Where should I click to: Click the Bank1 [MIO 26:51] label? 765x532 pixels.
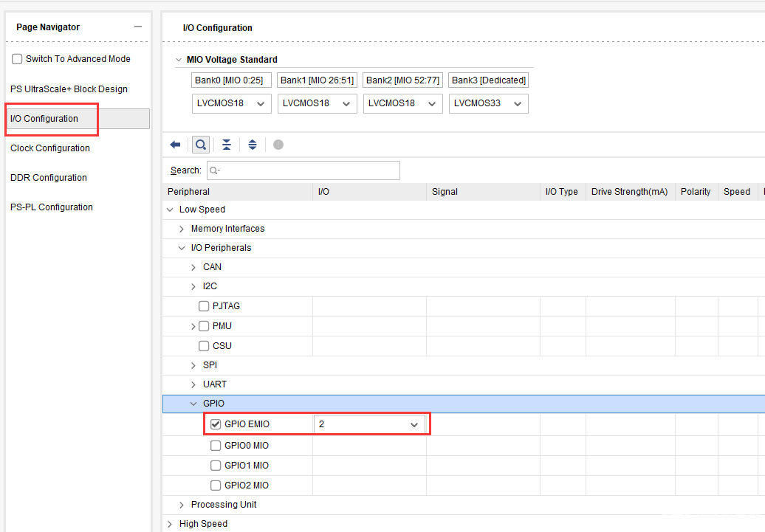tap(317, 80)
